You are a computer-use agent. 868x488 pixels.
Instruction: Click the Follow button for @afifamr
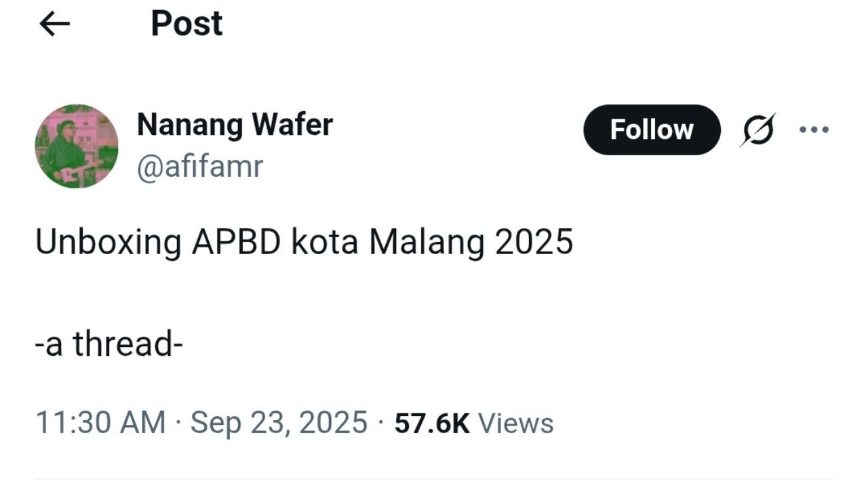coord(652,129)
